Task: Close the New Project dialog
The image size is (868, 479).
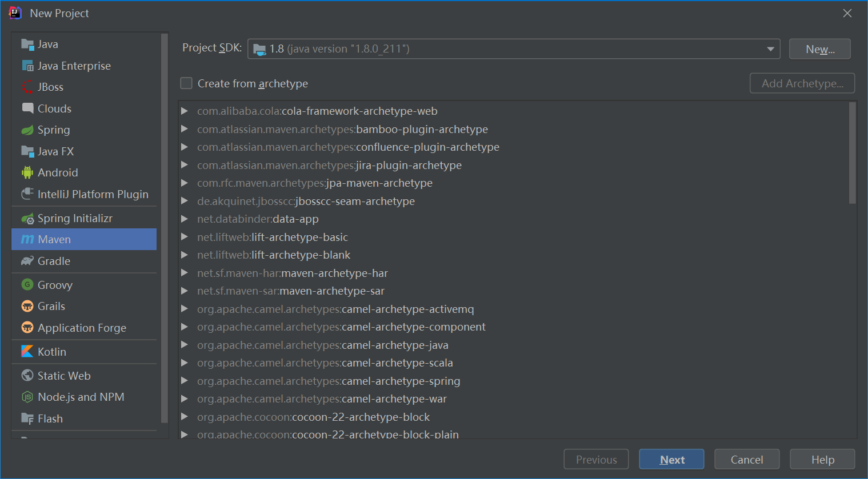Action: point(847,13)
